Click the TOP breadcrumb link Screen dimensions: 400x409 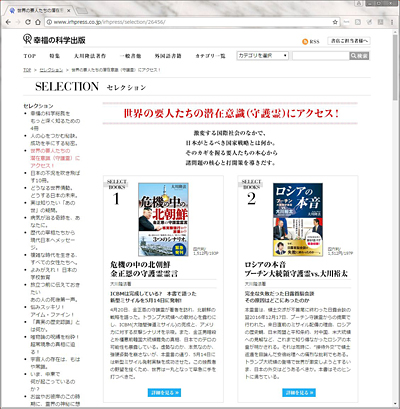click(x=27, y=70)
